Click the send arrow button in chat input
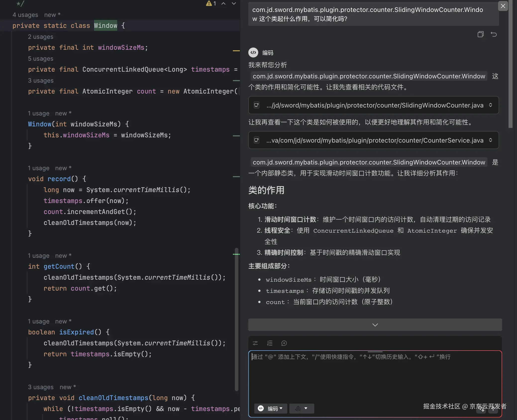The height and width of the screenshot is (420, 517). coord(493,409)
